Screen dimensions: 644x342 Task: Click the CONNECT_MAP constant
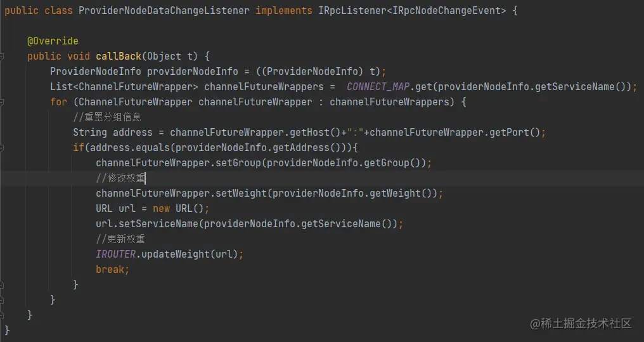coord(378,86)
